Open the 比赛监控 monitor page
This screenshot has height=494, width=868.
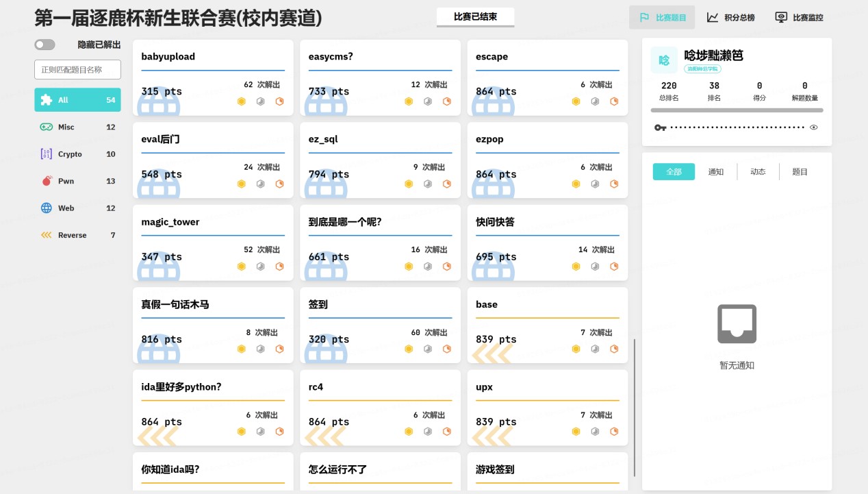click(x=799, y=18)
